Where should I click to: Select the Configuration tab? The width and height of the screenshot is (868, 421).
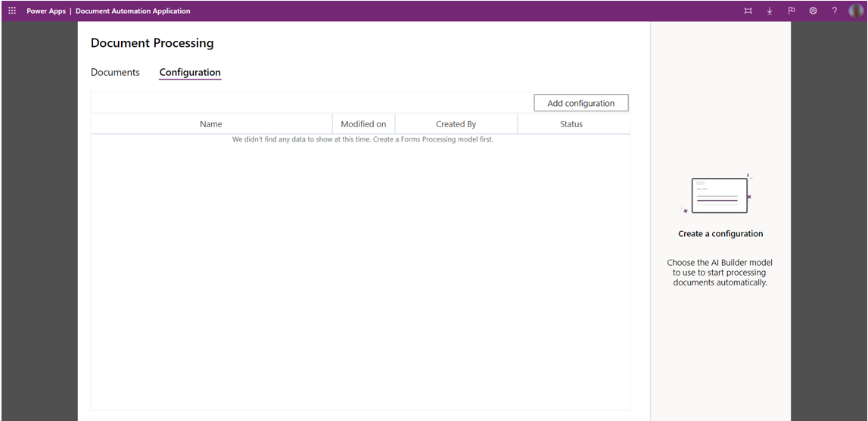(x=190, y=73)
